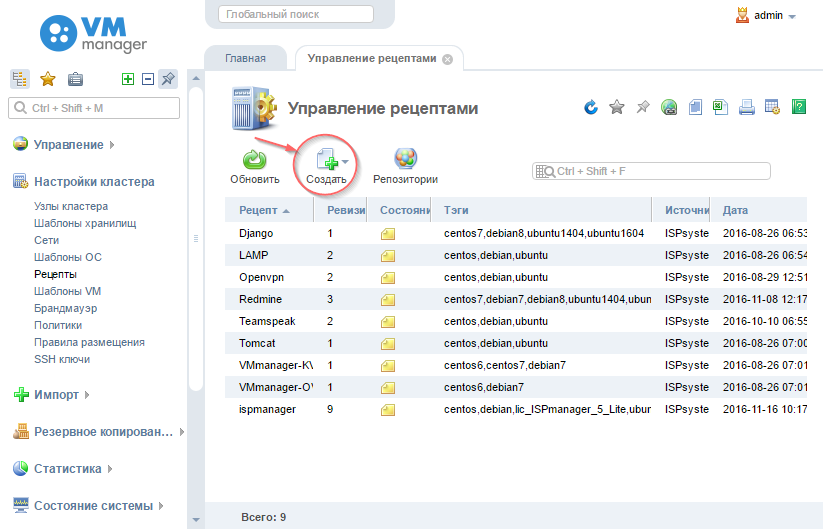Open Сети menu item
This screenshot has width=823, height=529.
point(46,240)
